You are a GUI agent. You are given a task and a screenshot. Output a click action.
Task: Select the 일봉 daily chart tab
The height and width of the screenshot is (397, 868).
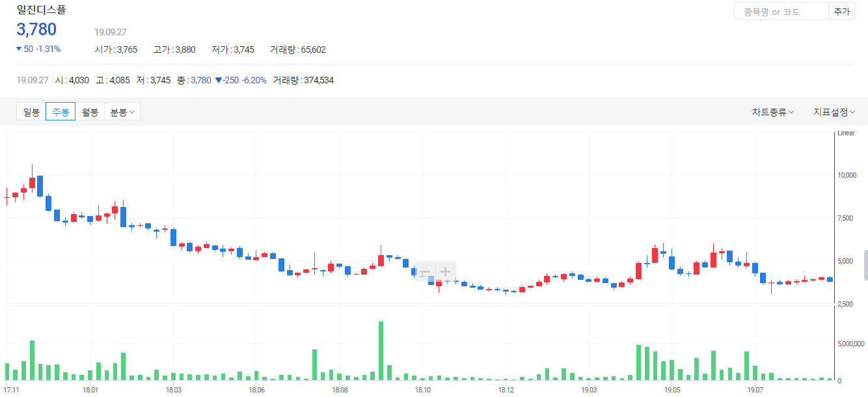[31, 112]
